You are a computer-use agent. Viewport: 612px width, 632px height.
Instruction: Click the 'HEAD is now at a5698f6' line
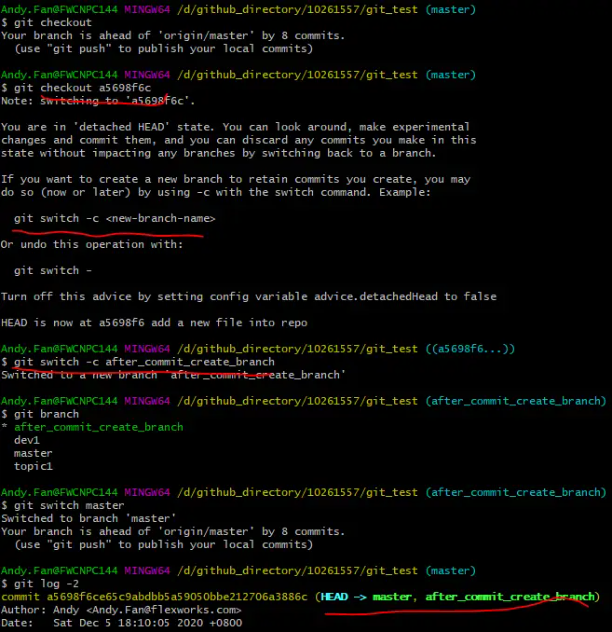[154, 323]
